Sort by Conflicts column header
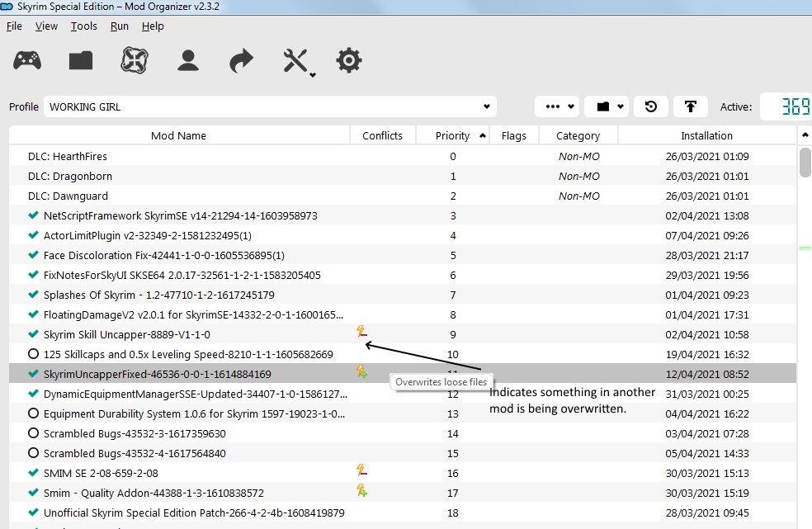Screen dimensions: 812x529 (x=383, y=135)
